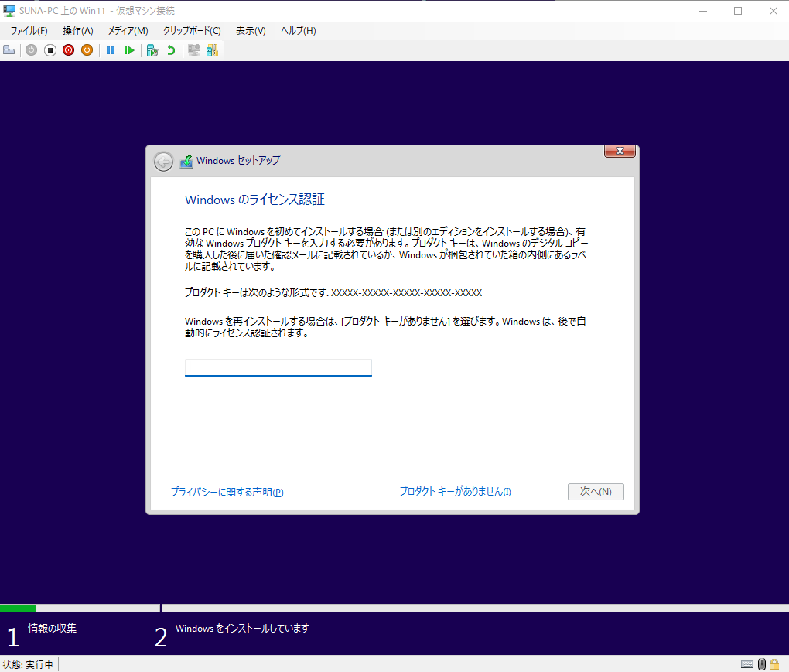The height and width of the screenshot is (672, 789).
Task: Click the VM connection window's title bar icon
Action: (9, 11)
